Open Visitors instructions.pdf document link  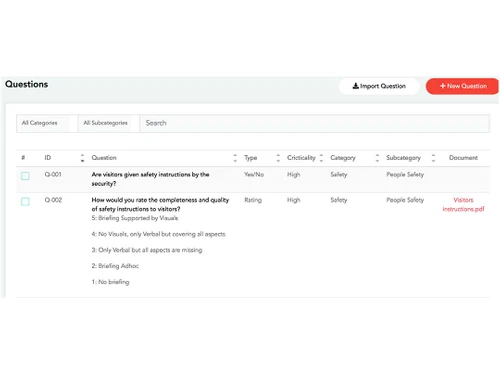(463, 204)
